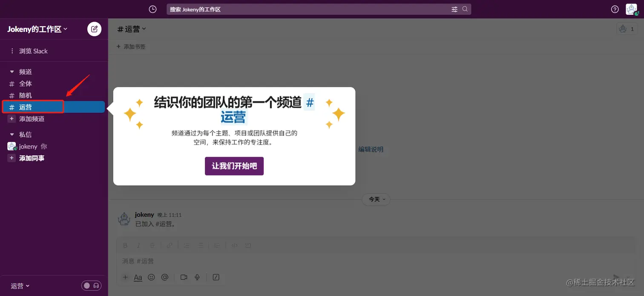Click the search Jokeny的工作区 field
Screen dimensions: 644x296
pos(319,9)
